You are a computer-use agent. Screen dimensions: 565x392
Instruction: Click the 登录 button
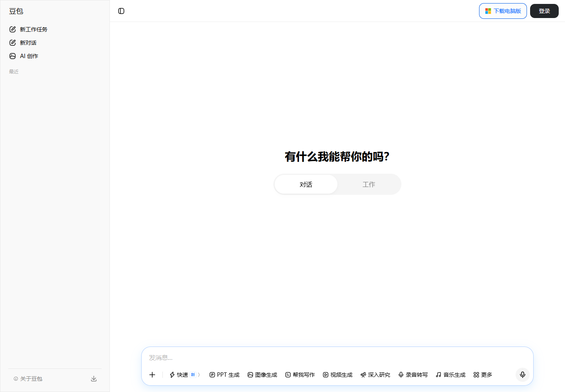pyautogui.click(x=544, y=11)
